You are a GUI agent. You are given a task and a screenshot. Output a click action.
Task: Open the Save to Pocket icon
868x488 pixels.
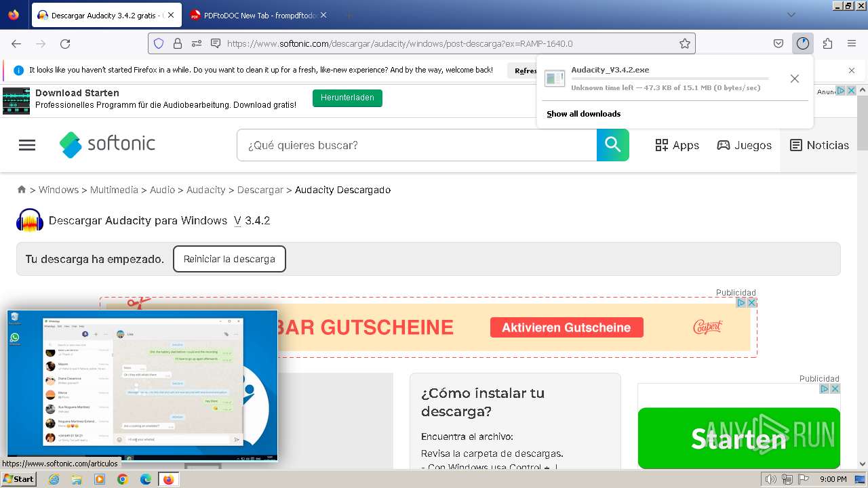coord(778,43)
